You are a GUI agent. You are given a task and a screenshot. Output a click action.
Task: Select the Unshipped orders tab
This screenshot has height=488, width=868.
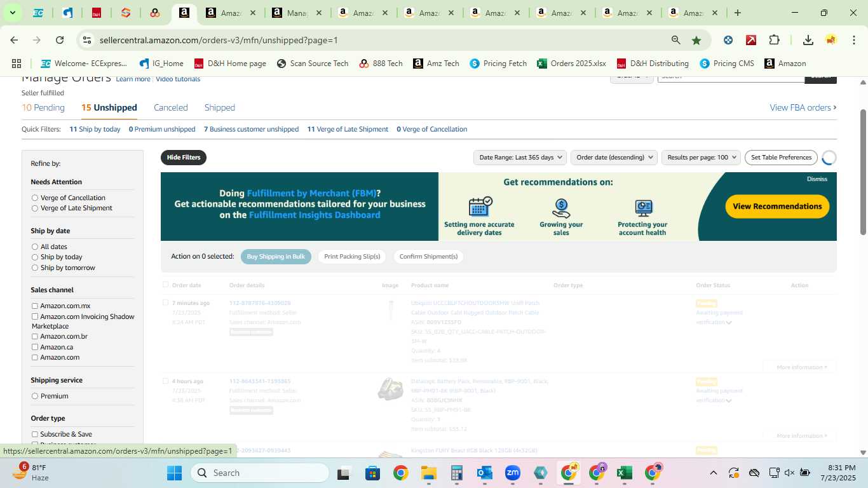point(109,107)
